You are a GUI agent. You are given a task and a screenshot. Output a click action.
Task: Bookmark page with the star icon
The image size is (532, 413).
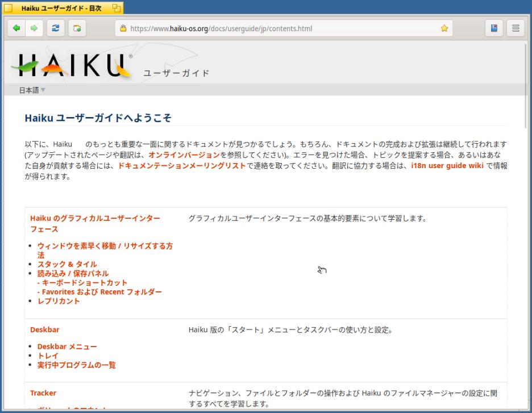tap(444, 28)
